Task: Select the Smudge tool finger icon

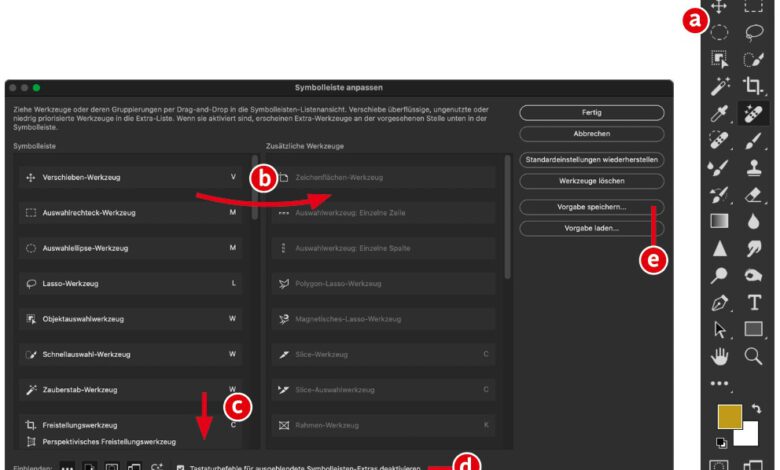Action: tap(754, 248)
